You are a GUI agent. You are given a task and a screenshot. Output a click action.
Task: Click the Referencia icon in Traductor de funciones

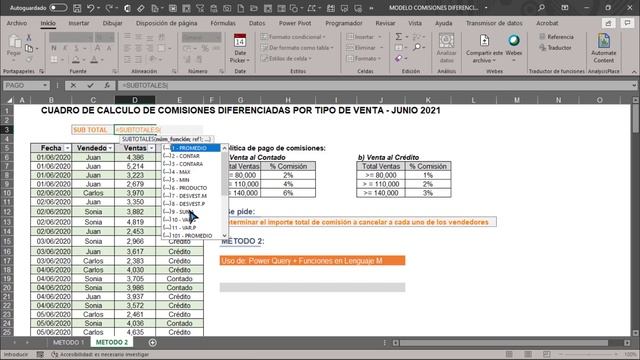(542, 37)
